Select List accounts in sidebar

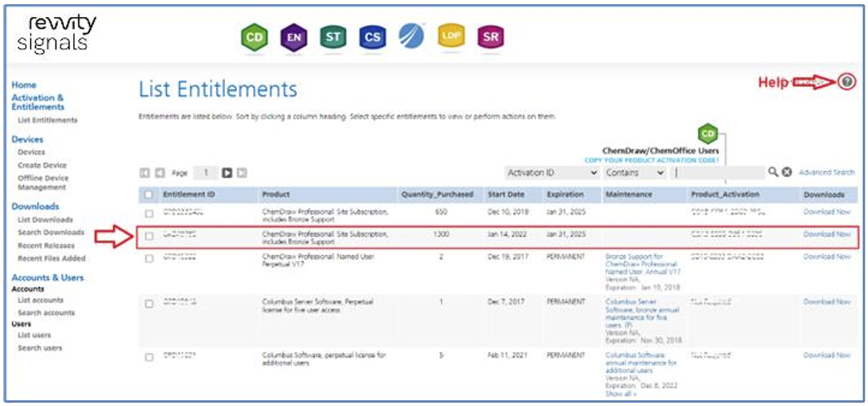coord(41,300)
